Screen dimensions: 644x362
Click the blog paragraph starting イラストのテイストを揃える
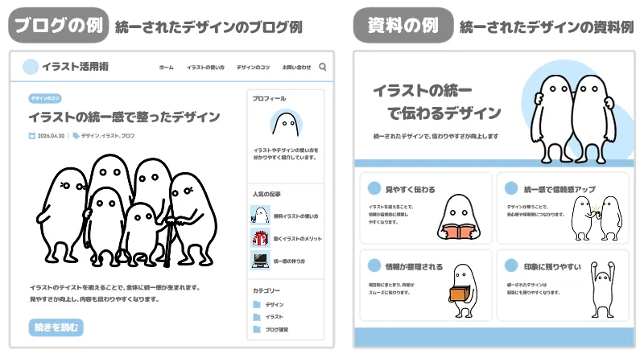point(115,294)
